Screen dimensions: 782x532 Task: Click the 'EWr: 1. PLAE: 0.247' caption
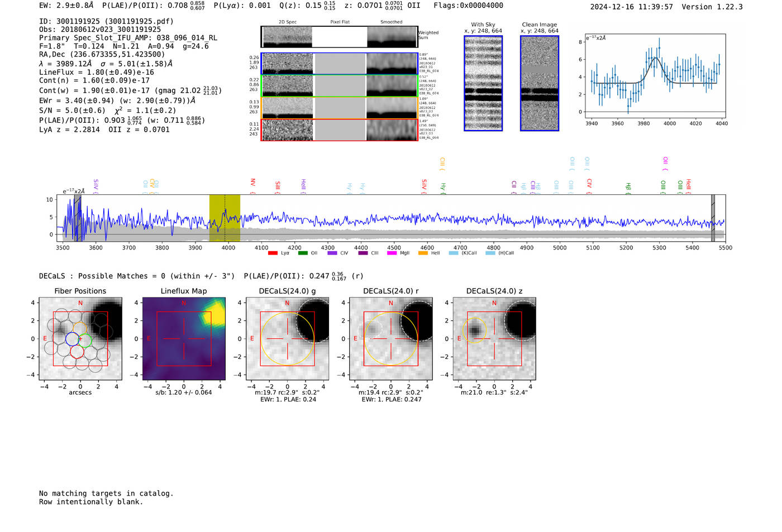392,400
